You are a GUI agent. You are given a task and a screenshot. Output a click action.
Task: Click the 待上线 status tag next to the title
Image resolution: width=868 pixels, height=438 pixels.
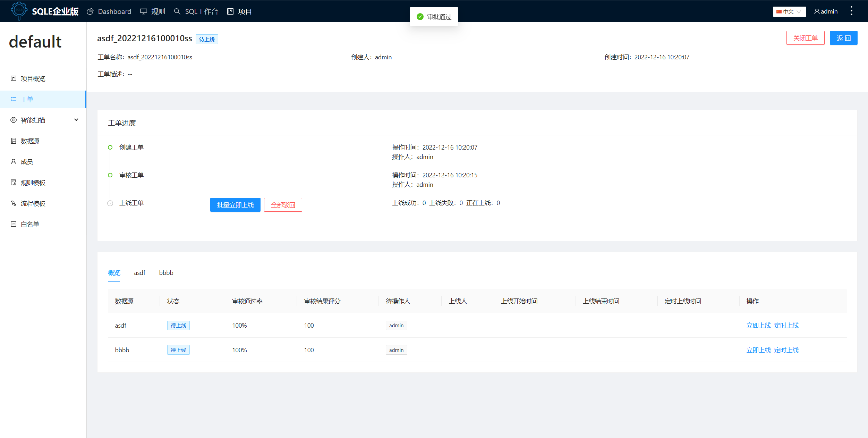206,39
